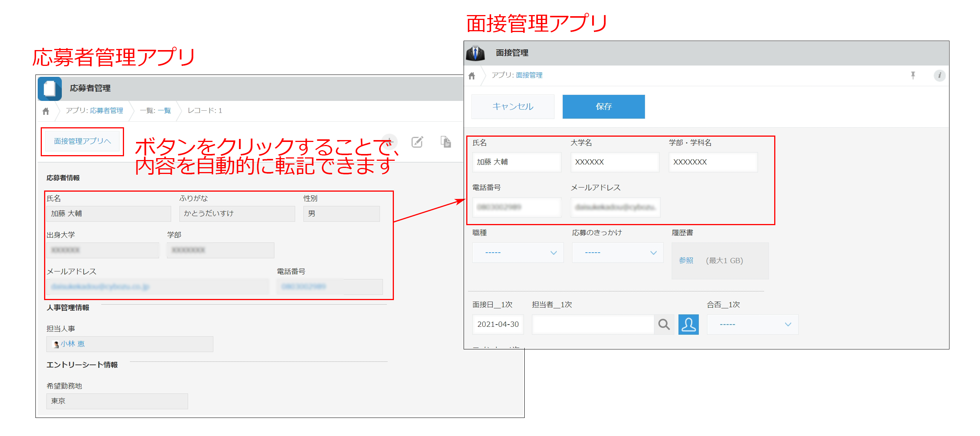980x436 pixels.
Task: Click the plus icon to add a record
Action: pos(390,142)
